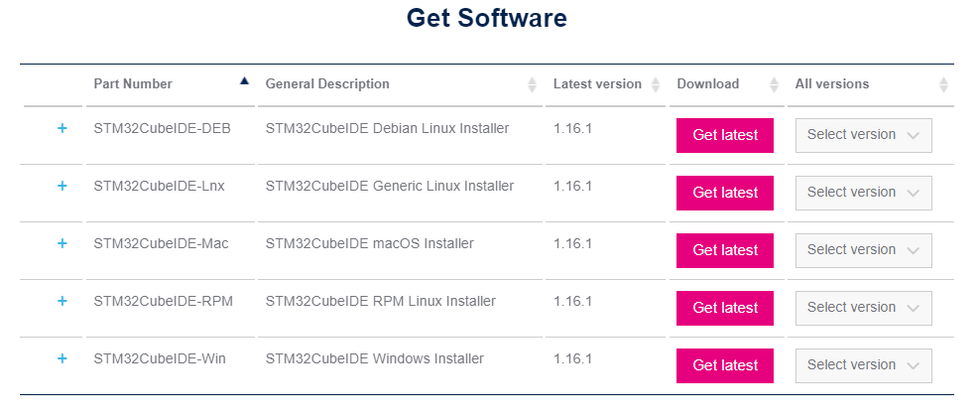Sort by Latest version arrows icon

click(656, 84)
